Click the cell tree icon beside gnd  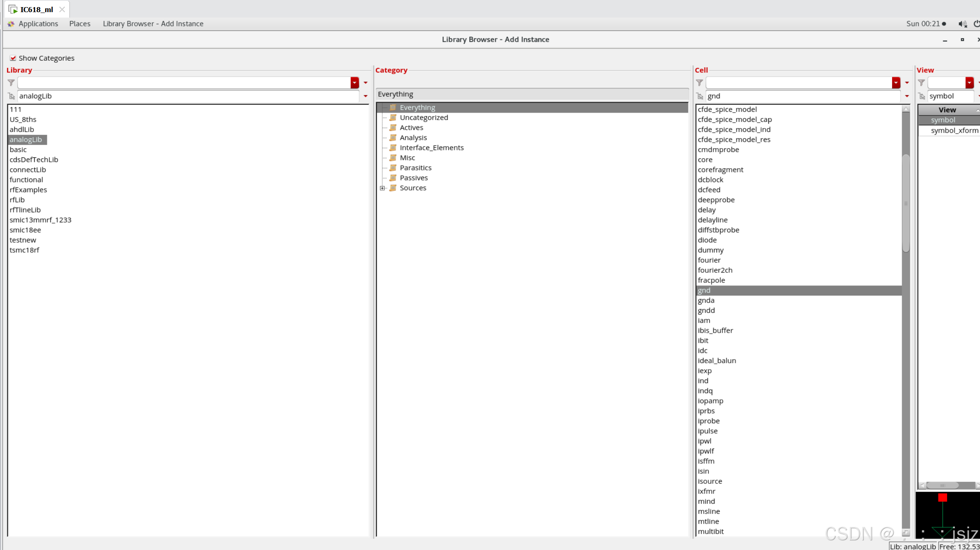point(699,96)
